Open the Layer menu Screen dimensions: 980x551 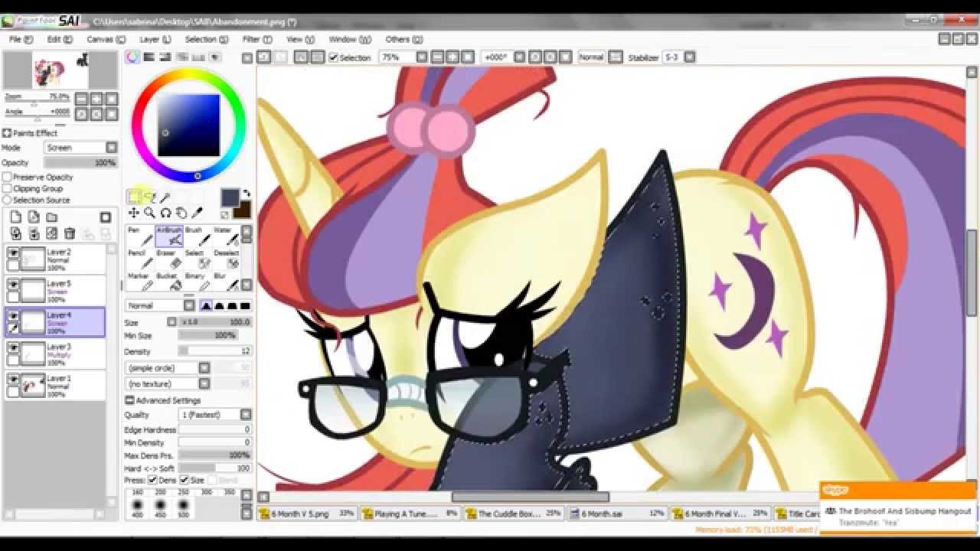[x=155, y=39]
